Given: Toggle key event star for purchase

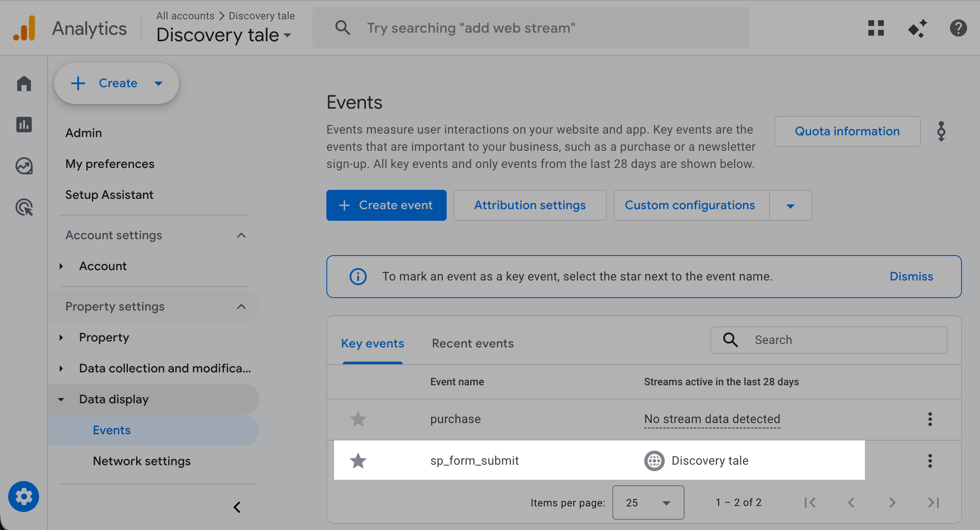Looking at the screenshot, I should click(x=358, y=419).
